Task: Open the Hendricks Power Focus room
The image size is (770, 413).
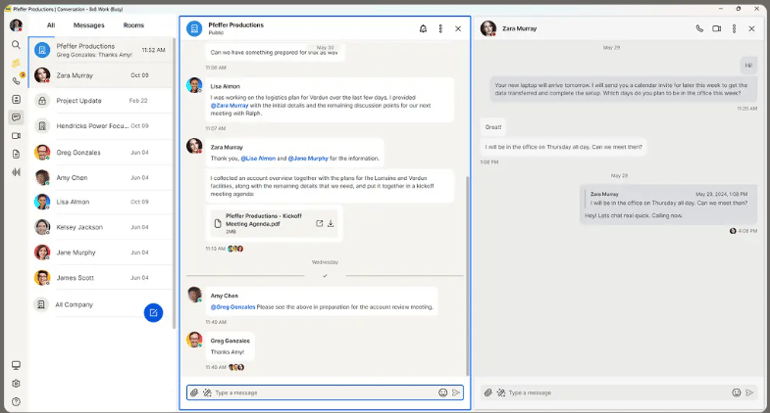Action: coord(101,126)
